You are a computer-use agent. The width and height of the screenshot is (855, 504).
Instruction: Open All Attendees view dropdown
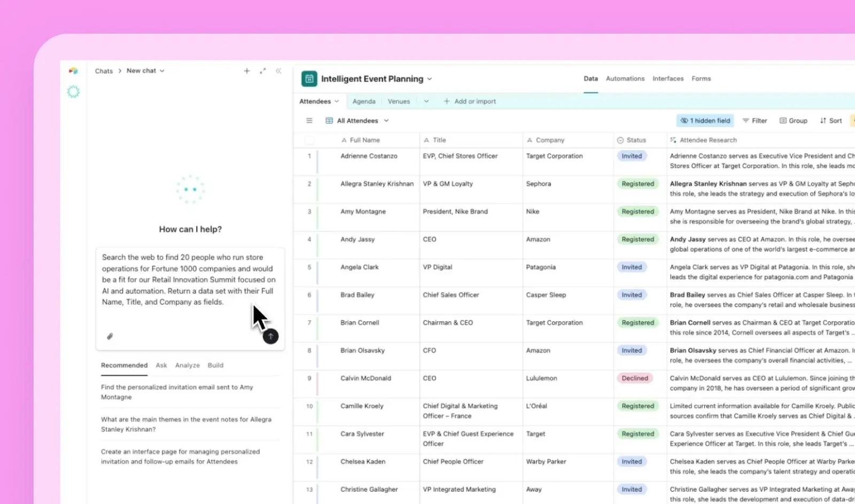pyautogui.click(x=386, y=121)
